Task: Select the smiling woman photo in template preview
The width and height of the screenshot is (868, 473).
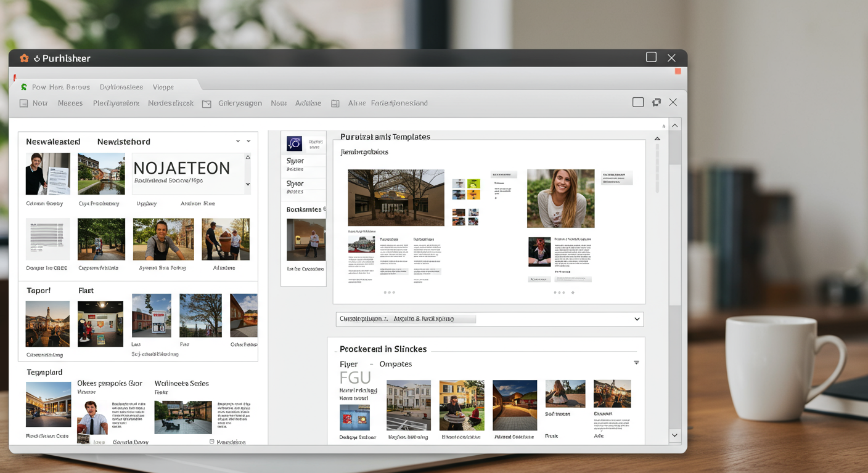Action: (560, 198)
